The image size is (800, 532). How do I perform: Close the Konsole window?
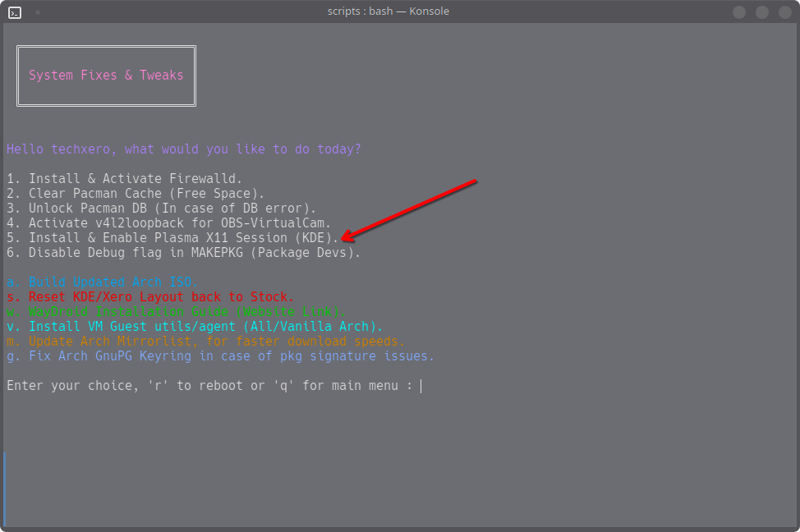coord(784,11)
